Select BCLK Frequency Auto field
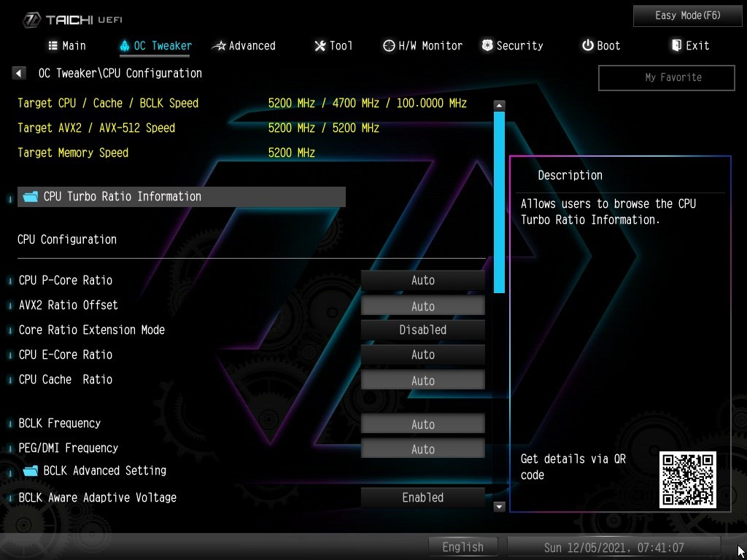Screen dimensions: 747x560 pos(422,424)
